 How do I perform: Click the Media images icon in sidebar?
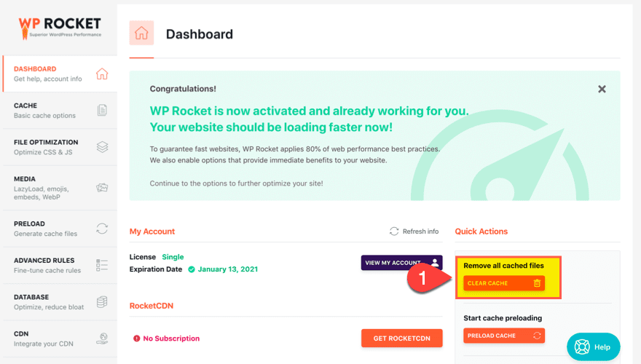(x=102, y=188)
